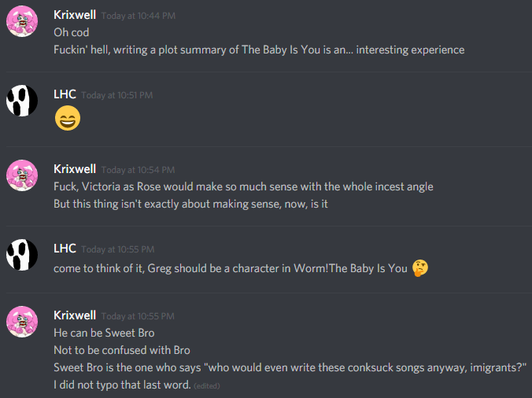Open LHC's avatar beside the grinning emoji
532x398 pixels.
[x=22, y=101]
